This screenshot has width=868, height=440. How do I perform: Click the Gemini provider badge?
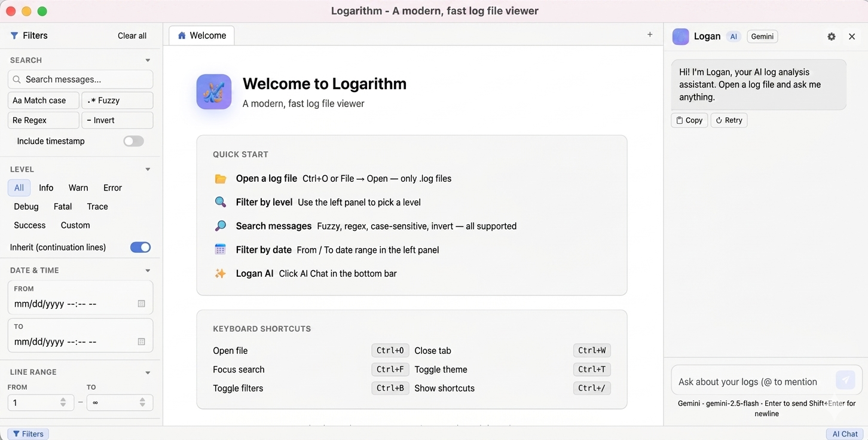click(762, 36)
